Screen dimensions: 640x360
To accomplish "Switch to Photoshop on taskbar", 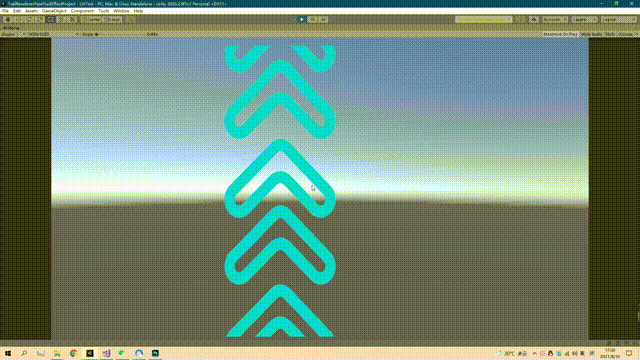I will coord(155,353).
